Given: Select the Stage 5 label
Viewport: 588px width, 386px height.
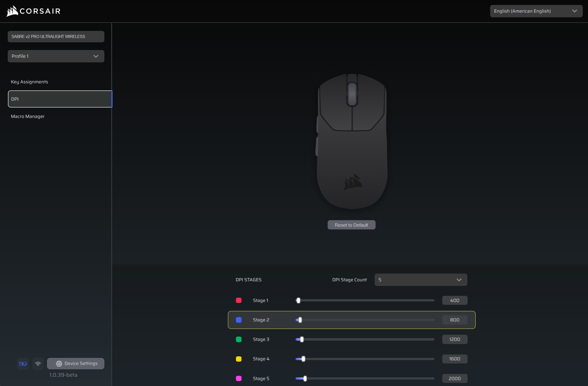Looking at the screenshot, I should coord(261,379).
